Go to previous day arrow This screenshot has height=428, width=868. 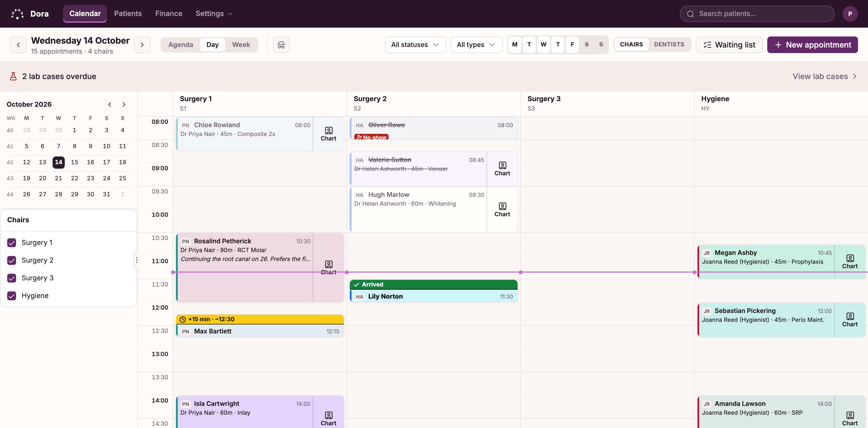[x=18, y=45]
